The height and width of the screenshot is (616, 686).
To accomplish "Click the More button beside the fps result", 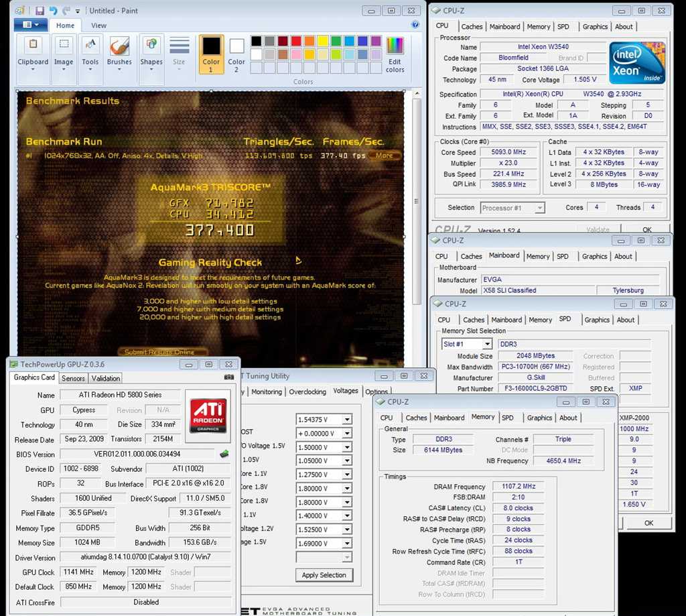I will point(384,156).
